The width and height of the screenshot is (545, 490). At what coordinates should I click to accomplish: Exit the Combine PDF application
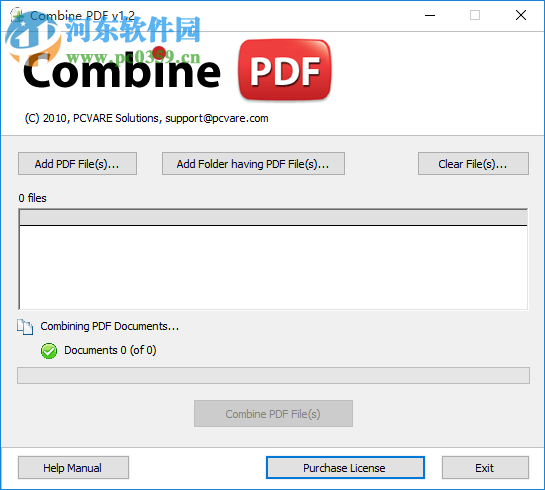point(485,467)
